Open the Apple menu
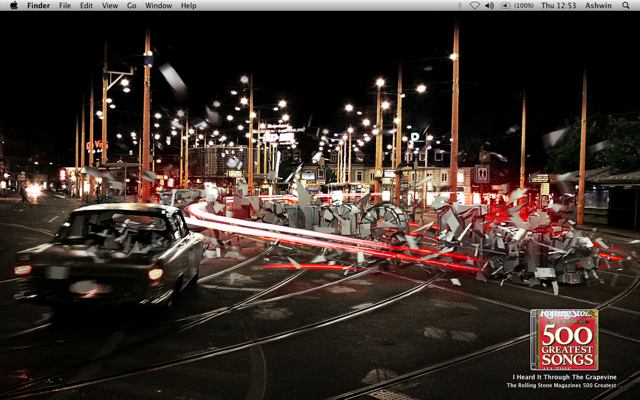Screen dimensions: 640x400 14,5
